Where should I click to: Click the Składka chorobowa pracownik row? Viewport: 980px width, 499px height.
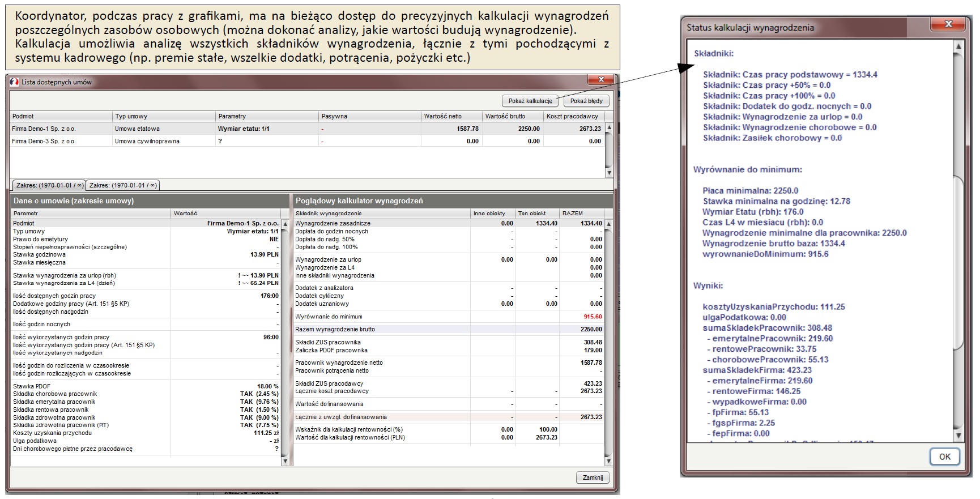pyautogui.click(x=146, y=394)
